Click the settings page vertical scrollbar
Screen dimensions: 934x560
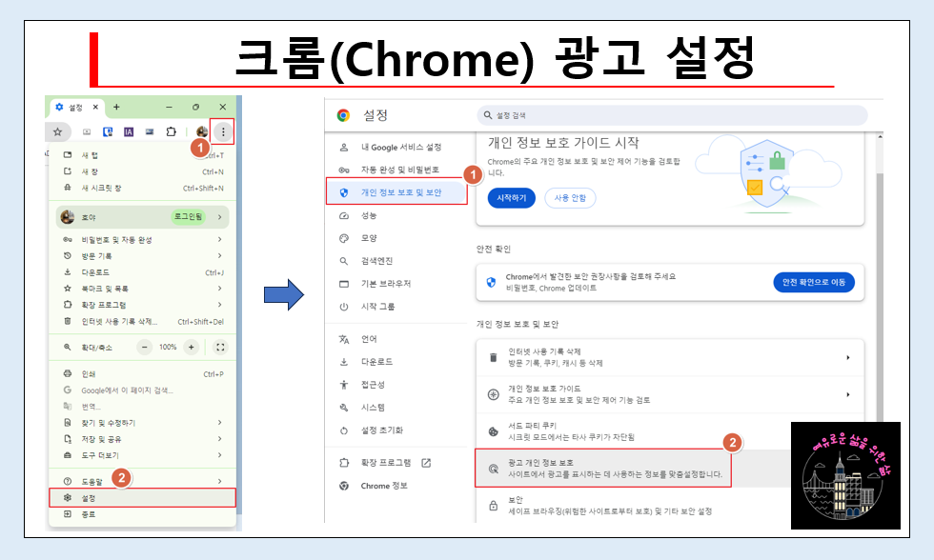point(880,297)
